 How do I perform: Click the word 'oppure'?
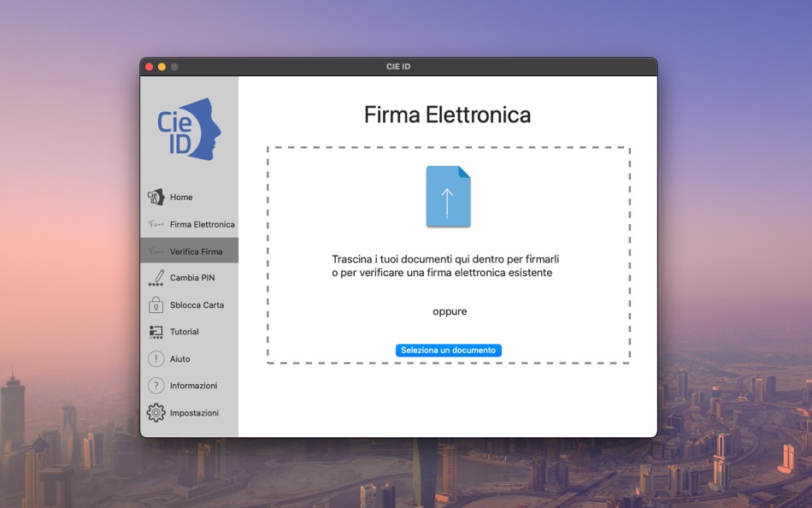[x=450, y=311]
